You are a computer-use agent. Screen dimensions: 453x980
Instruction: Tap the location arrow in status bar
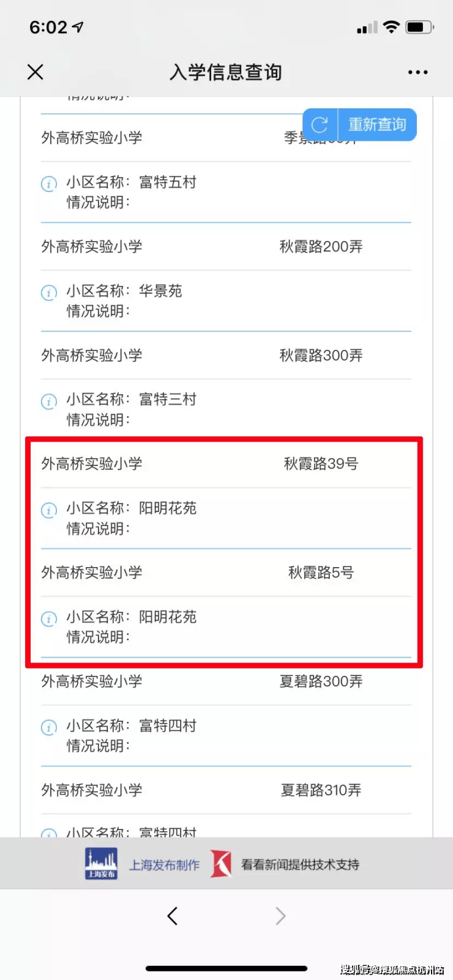tap(78, 27)
